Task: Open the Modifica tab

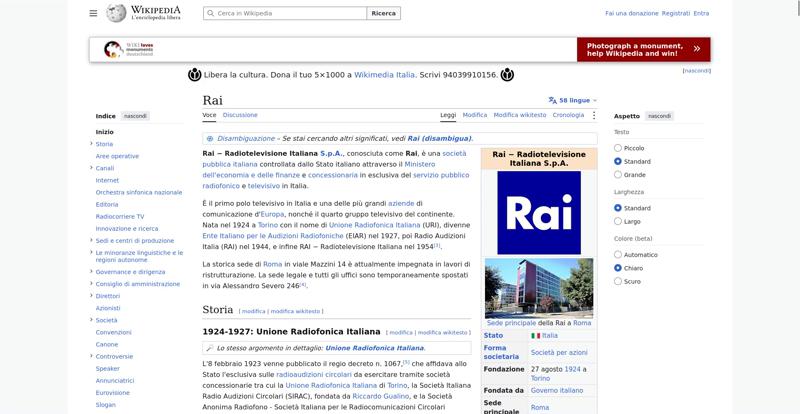Action: (x=474, y=115)
